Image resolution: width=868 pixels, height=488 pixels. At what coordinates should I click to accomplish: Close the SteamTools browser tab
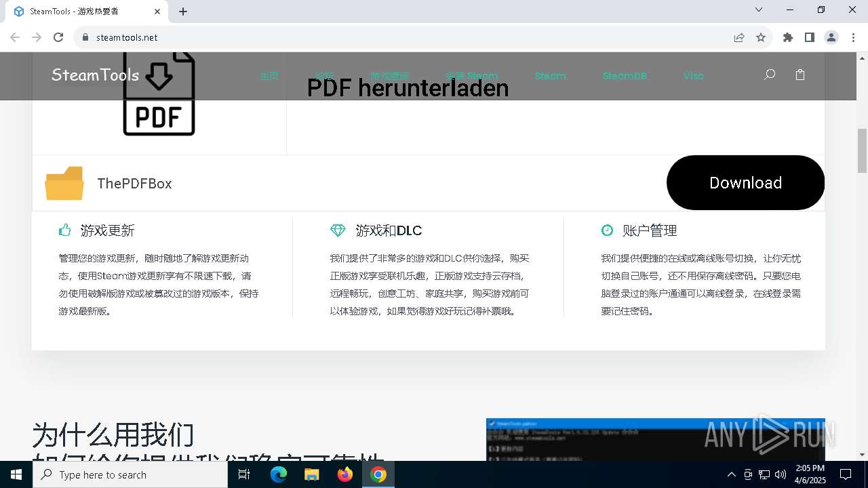[x=157, y=12]
